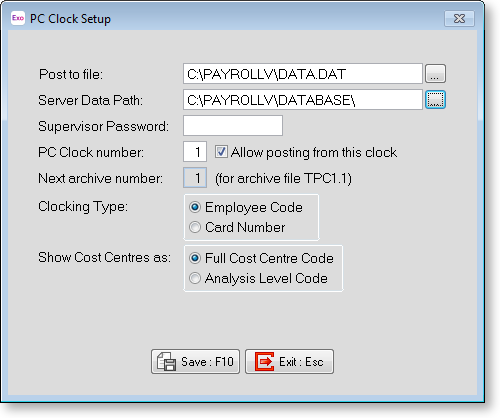Choose Card Number as clocking type
This screenshot has height=418, width=500.
[x=195, y=227]
